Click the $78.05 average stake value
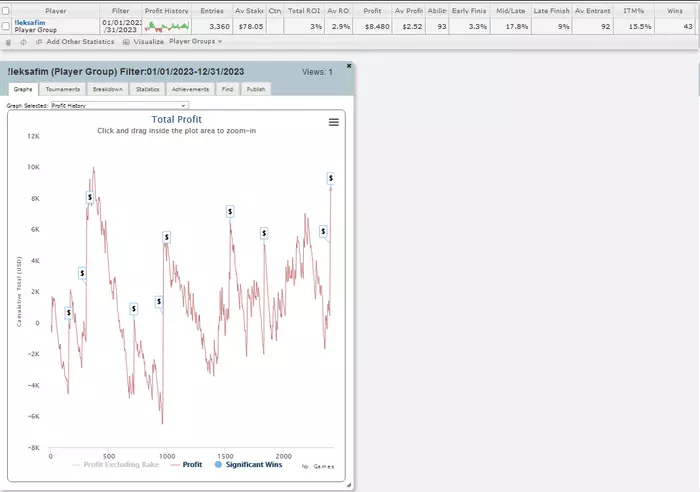The width and height of the screenshot is (700, 492). tap(250, 27)
